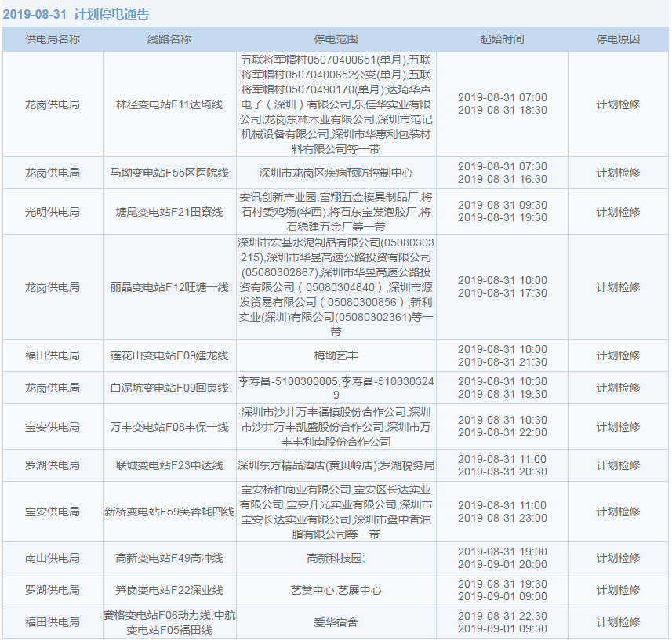This screenshot has height=641, width=672.
Task: Click the 新桥变电站F59芙蓉蚝四线 line name
Action: coord(169,512)
